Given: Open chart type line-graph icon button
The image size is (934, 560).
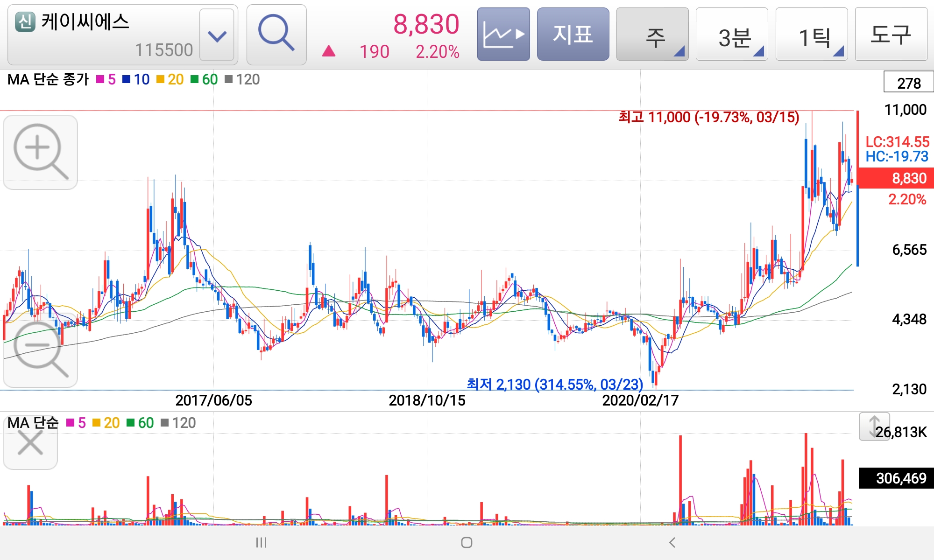Looking at the screenshot, I should click(x=503, y=34).
